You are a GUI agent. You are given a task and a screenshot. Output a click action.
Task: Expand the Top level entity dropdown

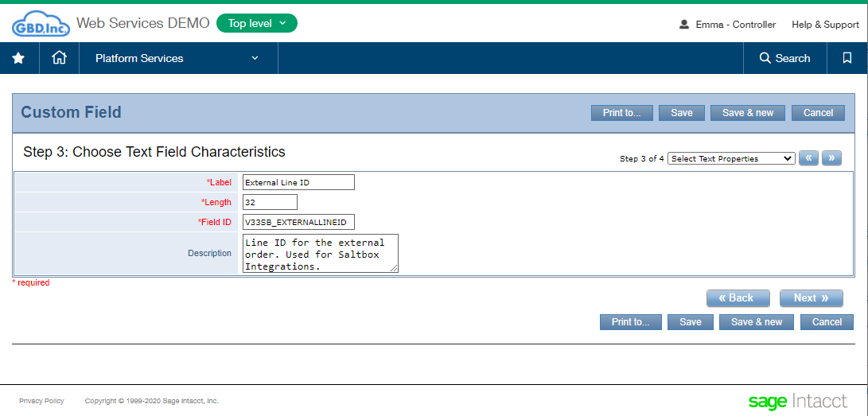[x=257, y=23]
